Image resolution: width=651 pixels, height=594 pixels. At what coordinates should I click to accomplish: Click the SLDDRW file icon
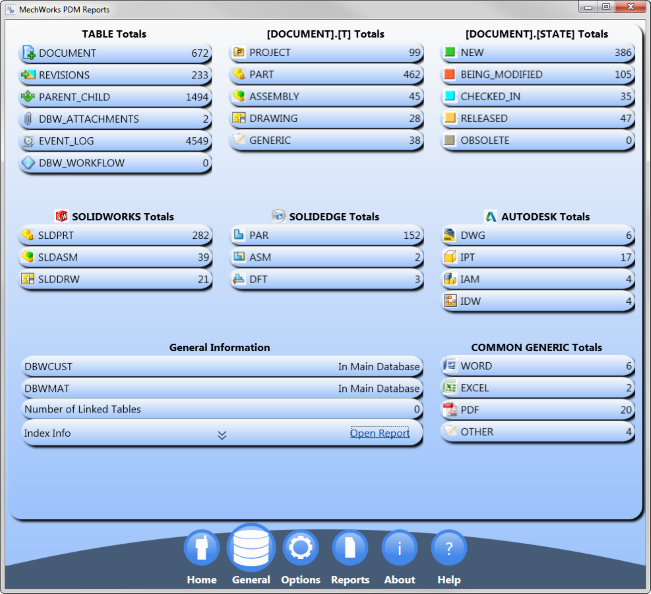click(27, 279)
